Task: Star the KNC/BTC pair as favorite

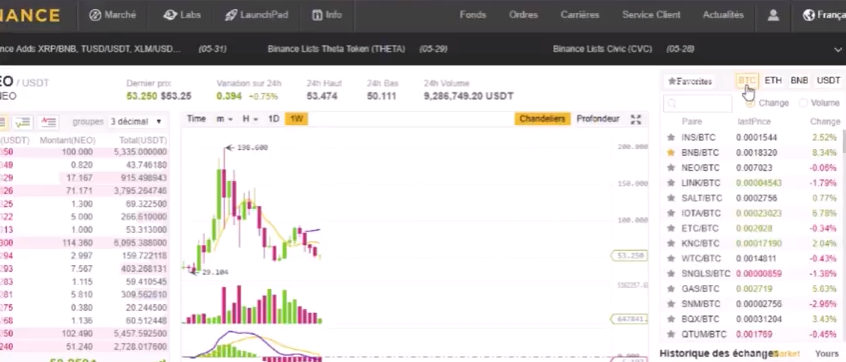Action: (671, 243)
